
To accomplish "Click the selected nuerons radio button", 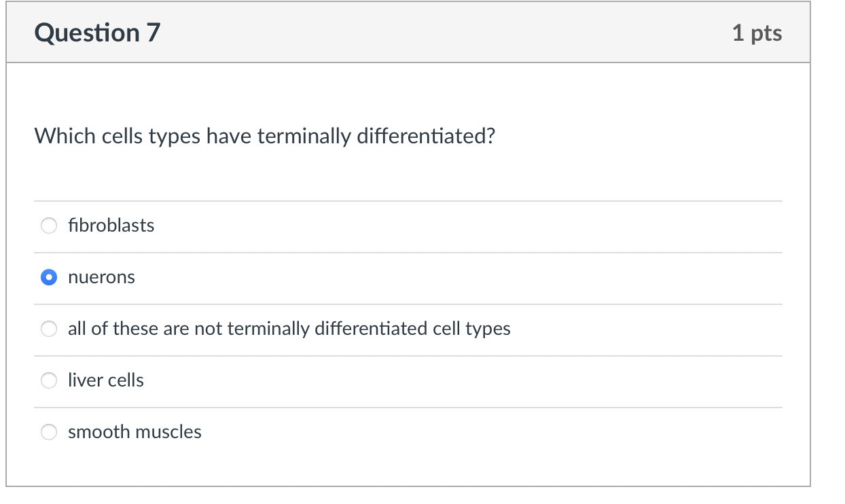I will [49, 277].
